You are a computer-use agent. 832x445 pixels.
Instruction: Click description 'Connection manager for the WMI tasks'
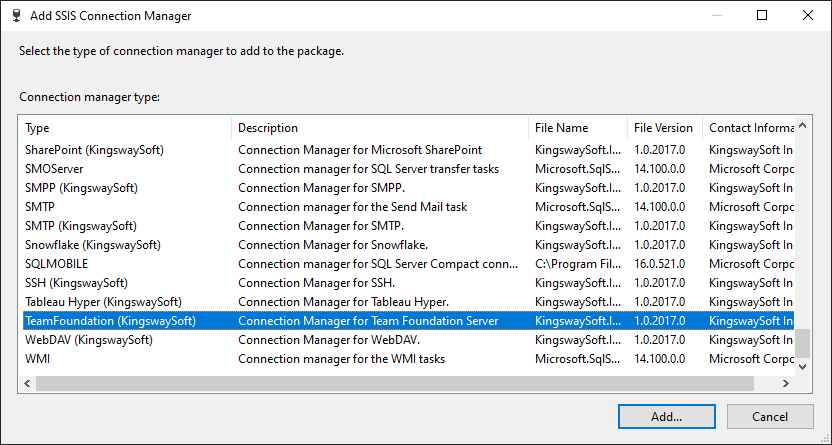(342, 359)
